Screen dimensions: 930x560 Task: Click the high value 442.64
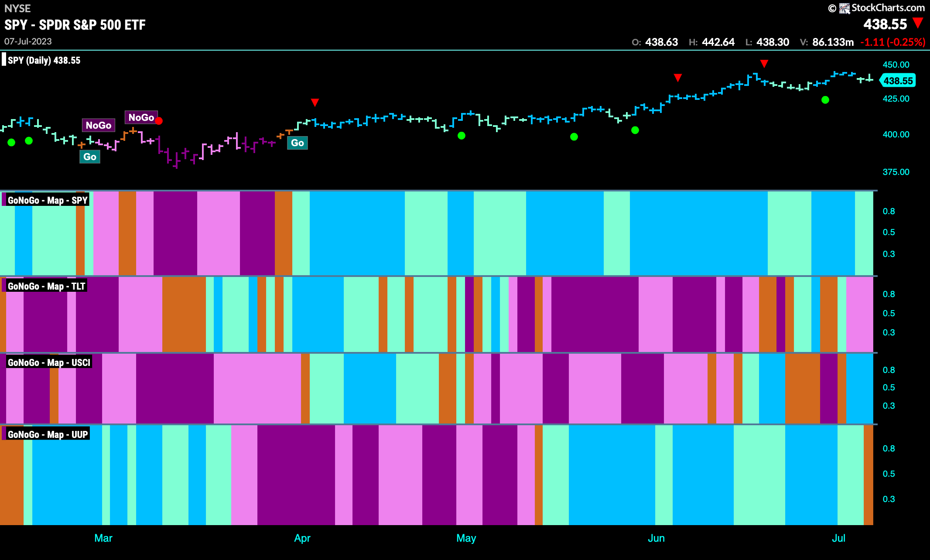(718, 42)
